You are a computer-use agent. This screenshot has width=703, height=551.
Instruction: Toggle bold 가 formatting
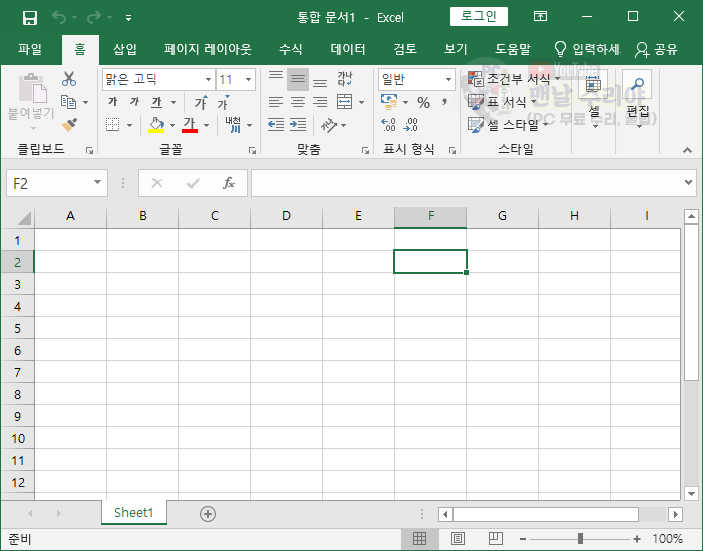[x=113, y=102]
